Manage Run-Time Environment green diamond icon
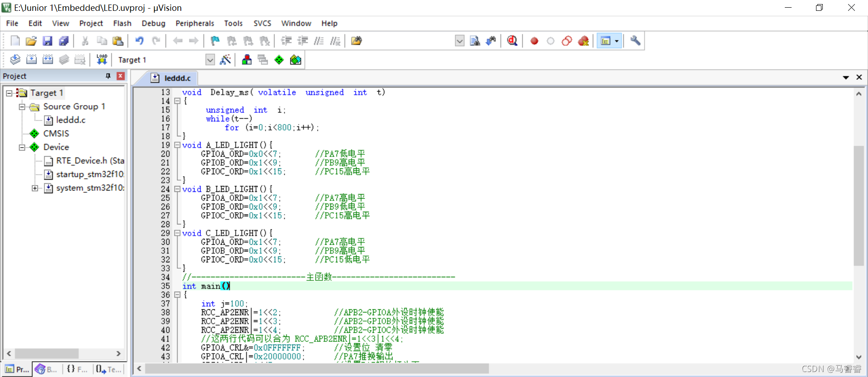The height and width of the screenshot is (377, 868). click(x=279, y=60)
